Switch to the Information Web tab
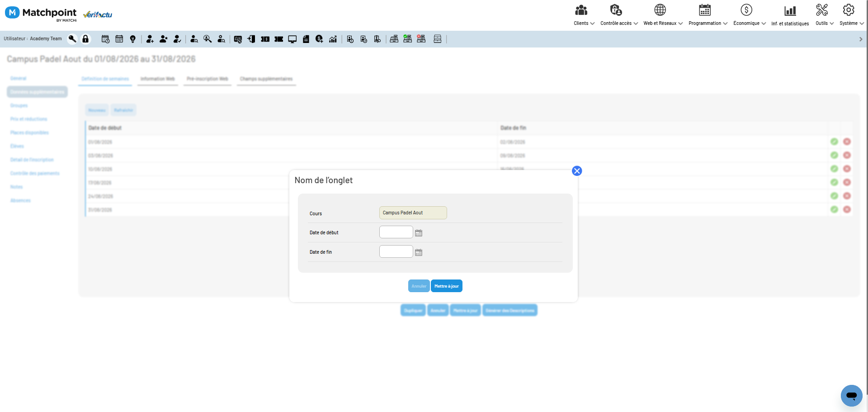Image resolution: width=868 pixels, height=412 pixels. click(158, 79)
